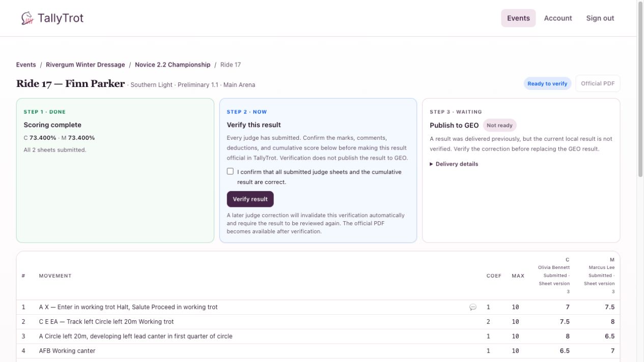Click Olivia Bennett's 7.5 mark for movement 2
Viewport: 644px width, 362px height.
pos(564,322)
